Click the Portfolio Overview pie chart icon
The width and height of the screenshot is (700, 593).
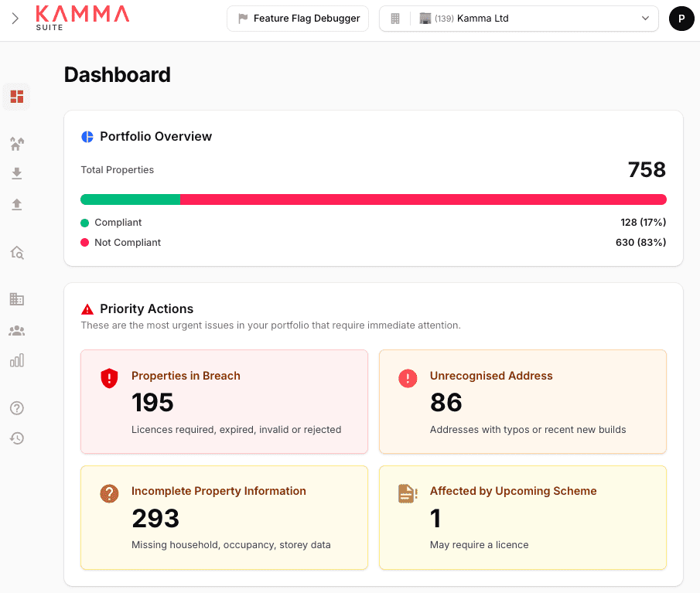coord(87,137)
